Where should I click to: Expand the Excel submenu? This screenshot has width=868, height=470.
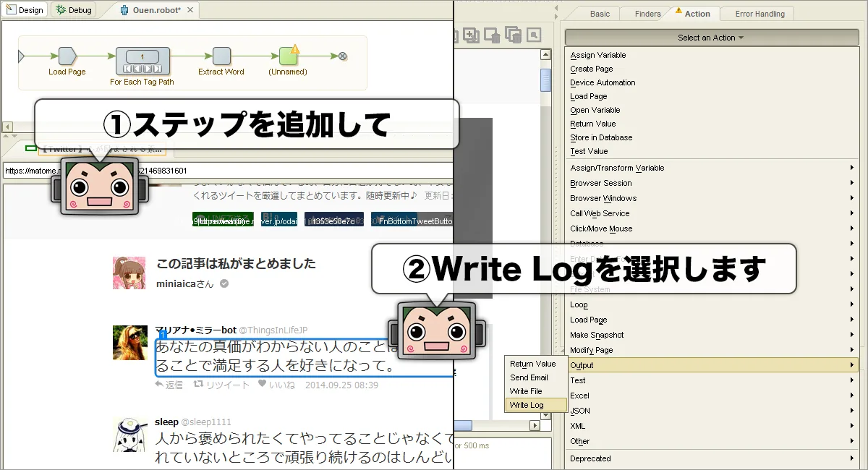point(712,396)
